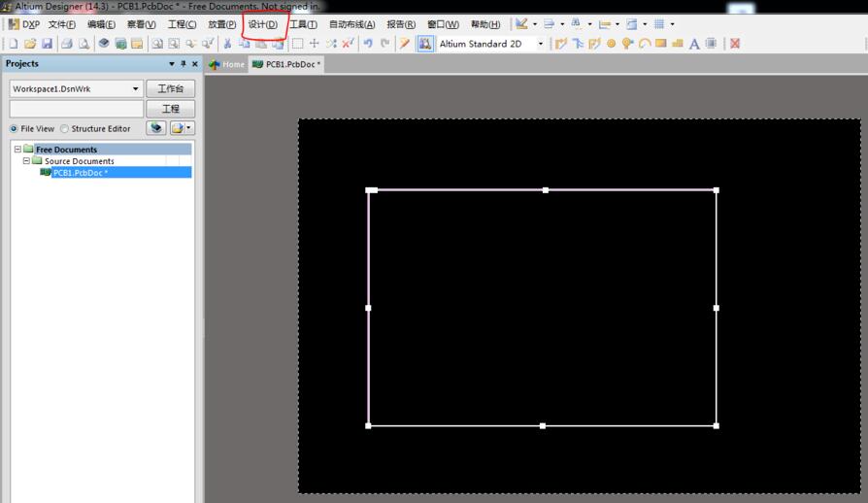
Task: Collapse the Source Documents tree node
Action: (x=26, y=160)
